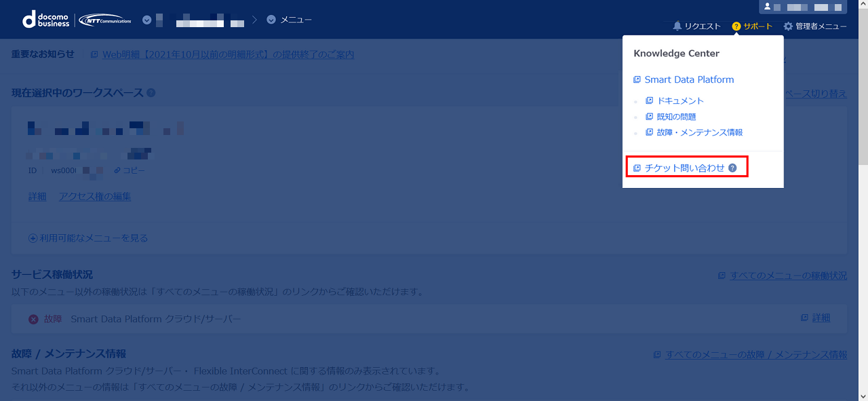Open 詳細 for Smart Data Platform クラウド/サーバー

(x=821, y=318)
